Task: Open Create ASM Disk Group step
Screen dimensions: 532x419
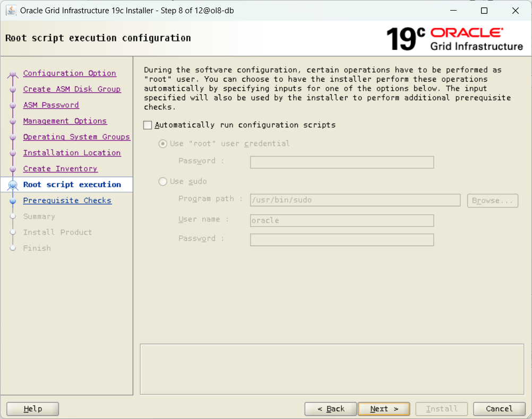Action: pyautogui.click(x=72, y=89)
